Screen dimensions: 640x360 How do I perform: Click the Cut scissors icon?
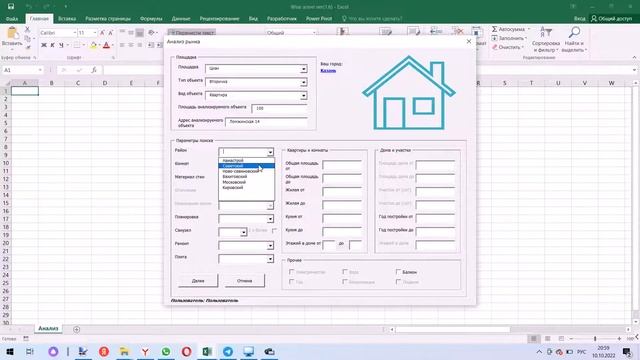(27, 29)
